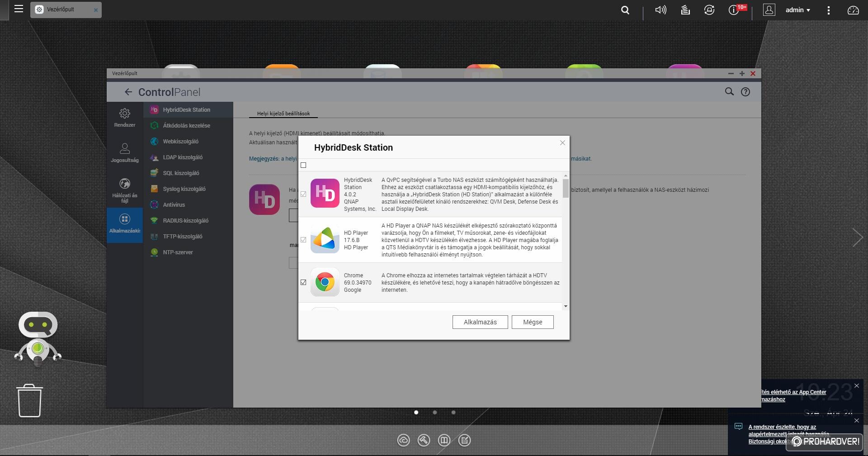The width and height of the screenshot is (868, 456).
Task: Open App Center update notification link
Action: click(x=793, y=396)
